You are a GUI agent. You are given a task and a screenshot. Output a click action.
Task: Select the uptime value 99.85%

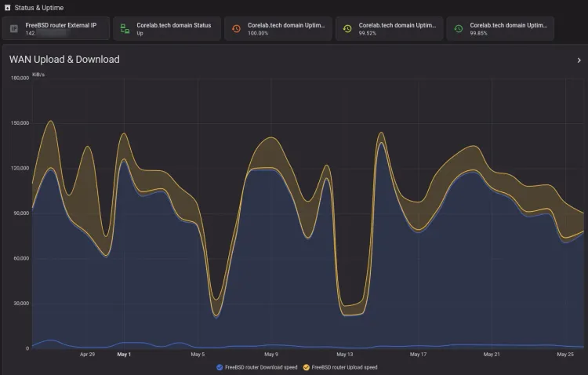pyautogui.click(x=478, y=34)
